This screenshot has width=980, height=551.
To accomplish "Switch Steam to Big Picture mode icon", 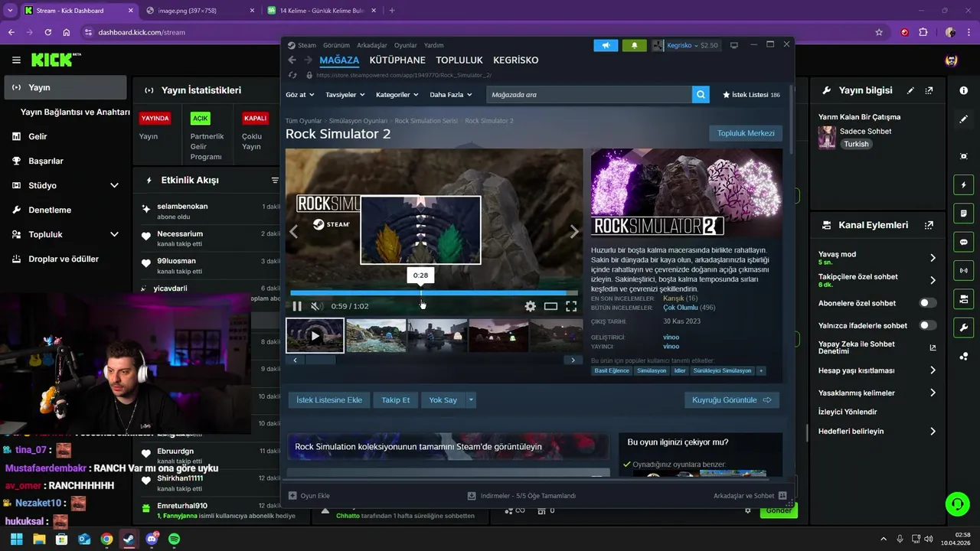I will click(x=734, y=45).
